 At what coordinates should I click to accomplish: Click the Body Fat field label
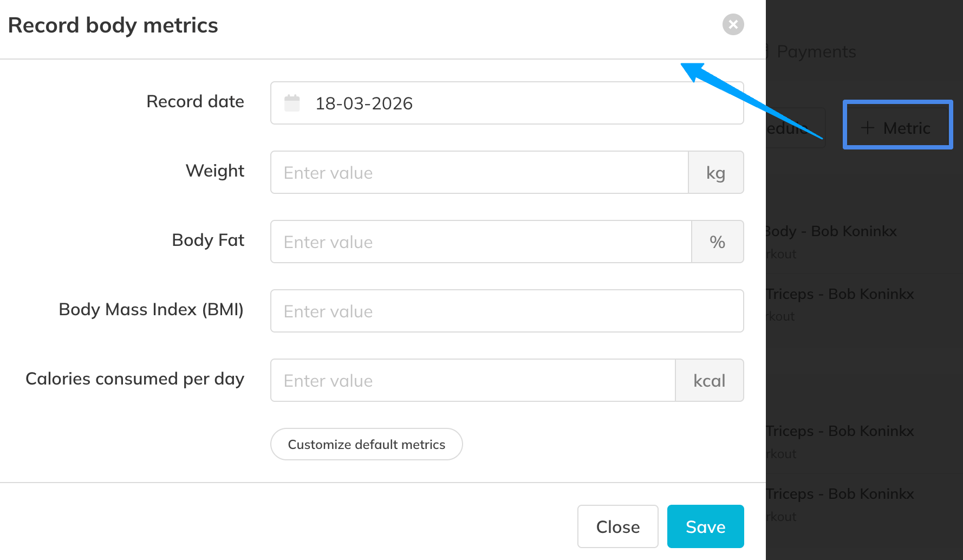click(x=208, y=240)
